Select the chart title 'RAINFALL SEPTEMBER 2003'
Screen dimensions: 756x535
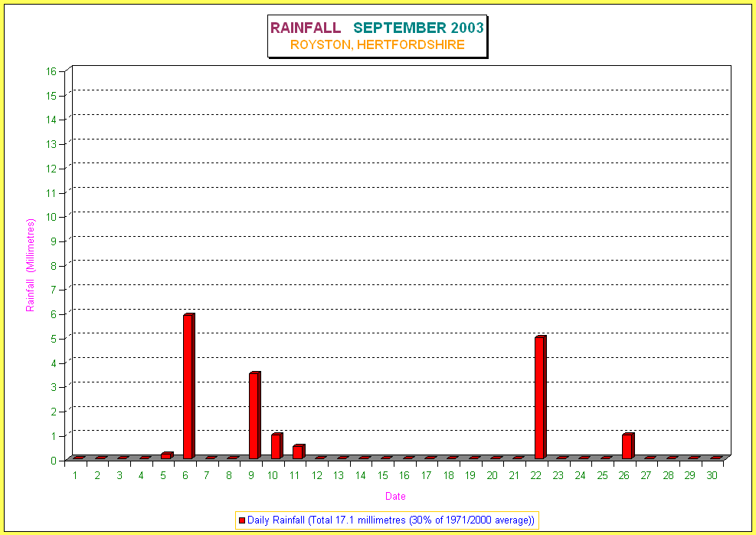click(x=377, y=28)
